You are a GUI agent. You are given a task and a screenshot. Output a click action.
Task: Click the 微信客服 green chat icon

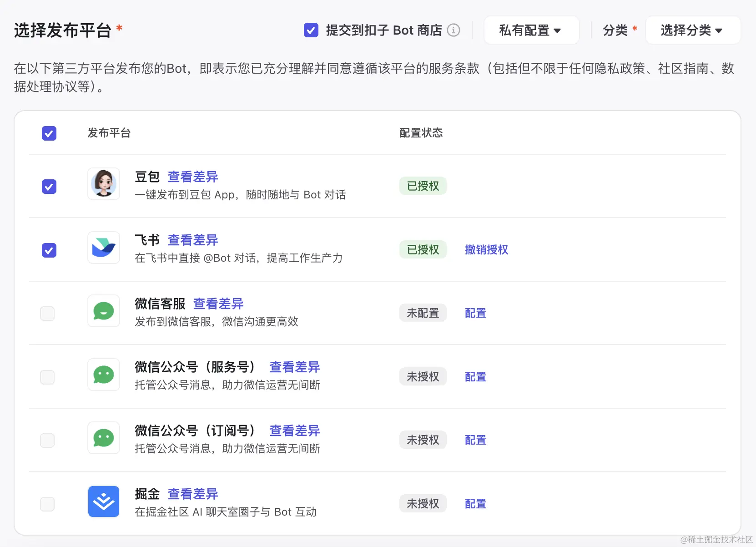click(104, 311)
